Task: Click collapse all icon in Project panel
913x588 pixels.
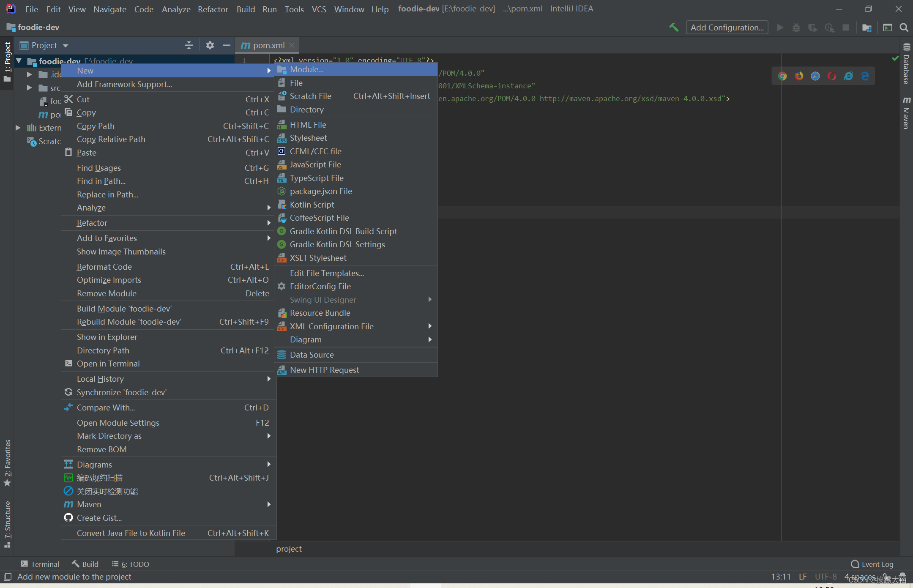Action: coord(189,45)
